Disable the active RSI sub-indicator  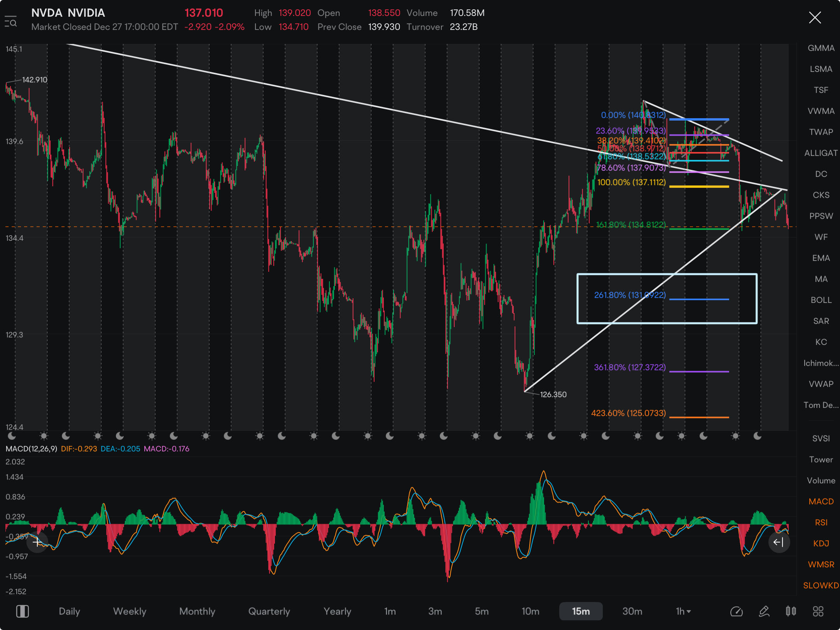821,522
